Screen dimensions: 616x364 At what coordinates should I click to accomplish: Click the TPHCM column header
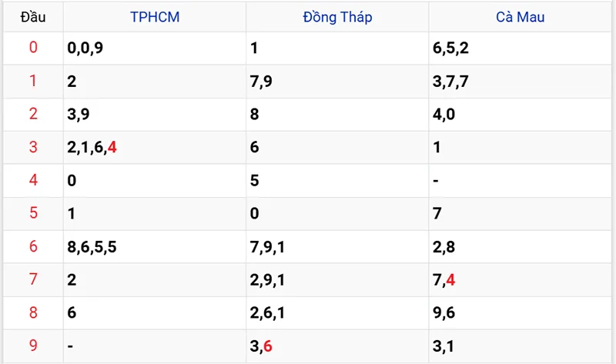click(x=155, y=16)
